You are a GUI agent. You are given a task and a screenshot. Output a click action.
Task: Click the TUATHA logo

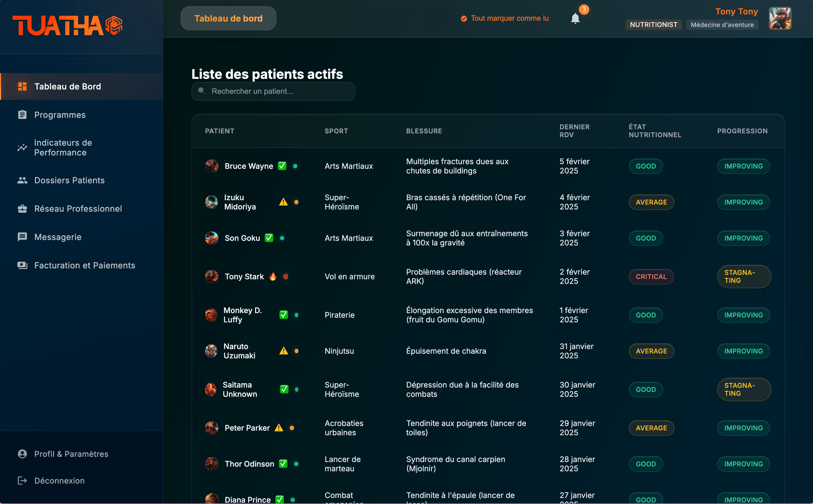pyautogui.click(x=67, y=25)
